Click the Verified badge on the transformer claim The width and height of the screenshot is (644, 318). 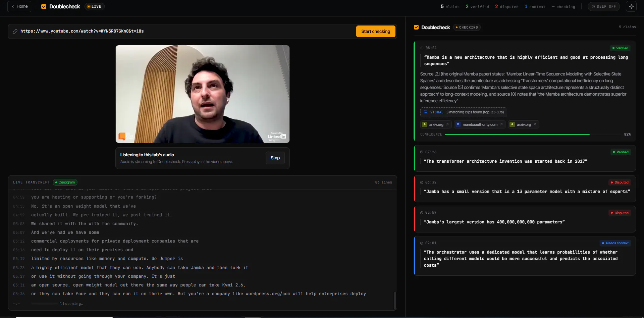621,152
